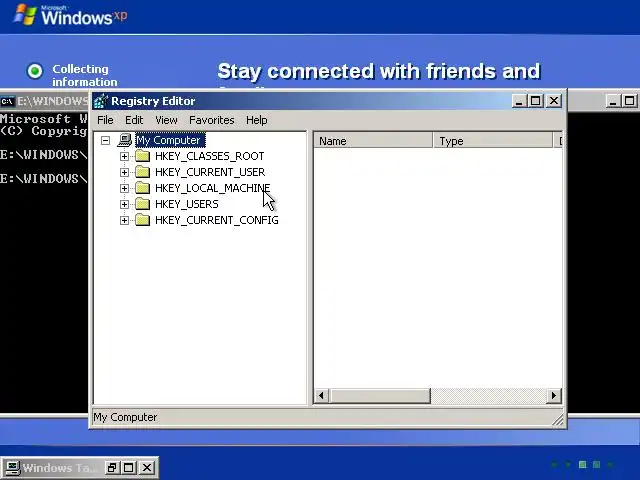Click the HKEY_LOCAL_MACHINE folder icon
Viewport: 640px width, 480px height.
pyautogui.click(x=142, y=188)
